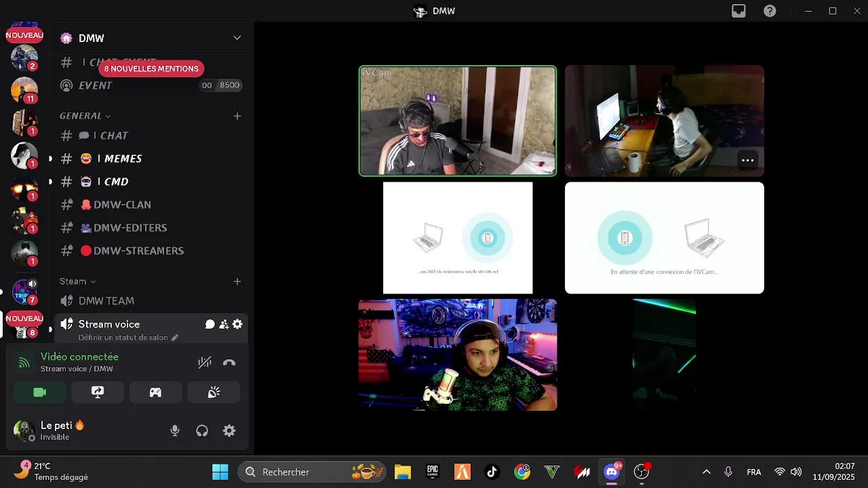Open the Windows Start menu
Image resolution: width=868 pixels, height=488 pixels.
220,472
